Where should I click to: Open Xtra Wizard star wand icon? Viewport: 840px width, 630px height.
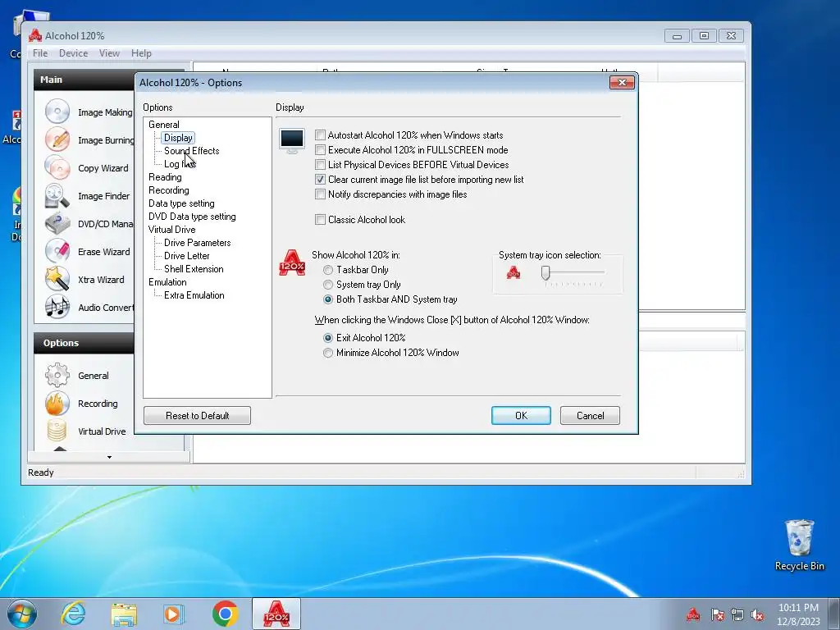(57, 280)
